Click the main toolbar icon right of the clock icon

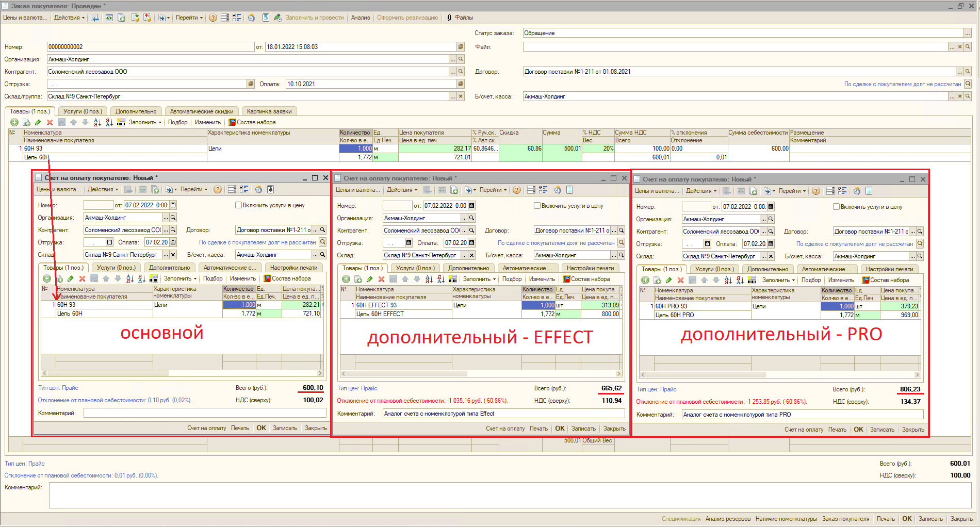pyautogui.click(x=266, y=18)
